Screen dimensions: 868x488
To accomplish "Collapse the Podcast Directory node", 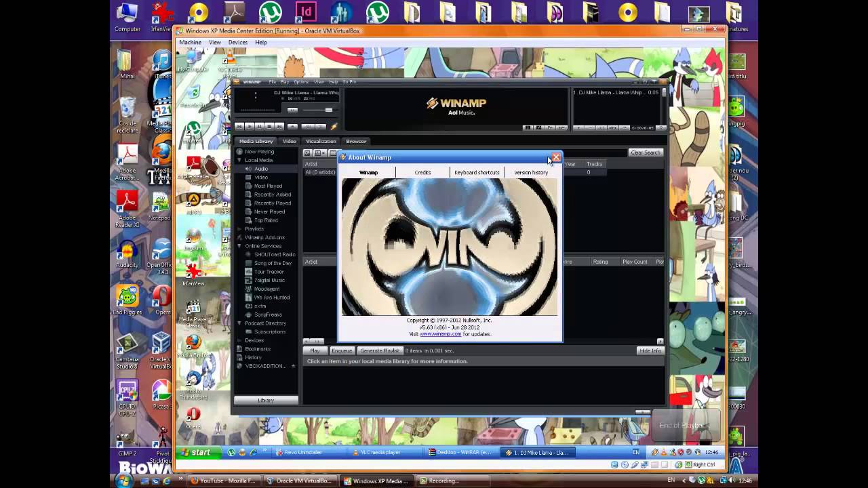I will (239, 323).
